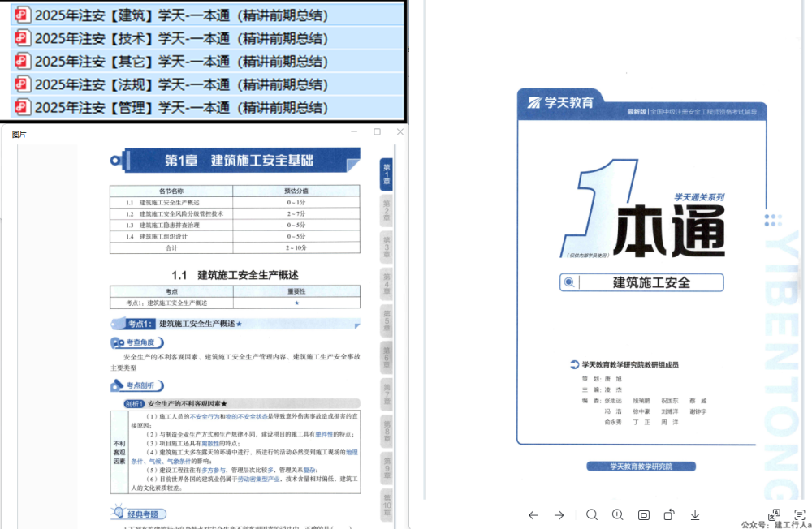The width and height of the screenshot is (812, 529).
Task: Open the 第1章 chapter tab
Action: (387, 174)
